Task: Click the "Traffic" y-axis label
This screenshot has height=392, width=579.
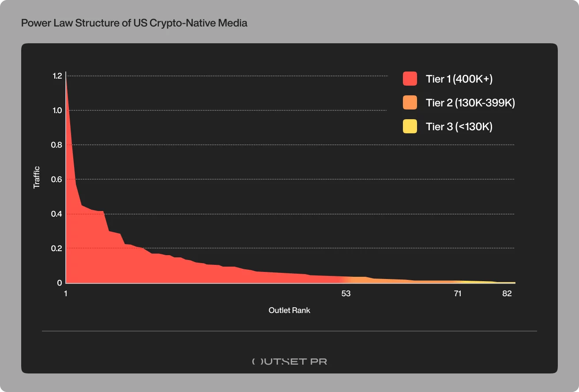Action: (37, 177)
